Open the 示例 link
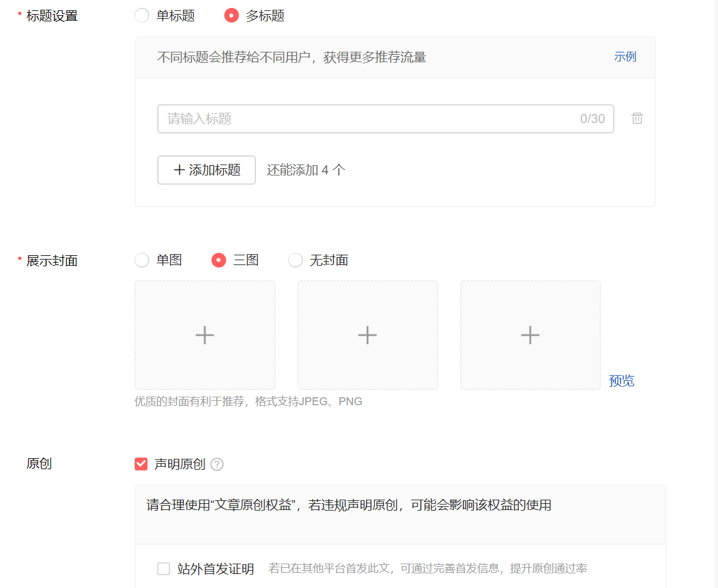This screenshot has height=588, width=718. 625,57
